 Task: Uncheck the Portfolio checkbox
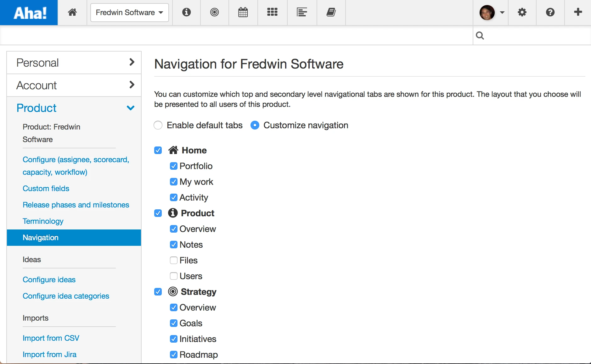174,166
